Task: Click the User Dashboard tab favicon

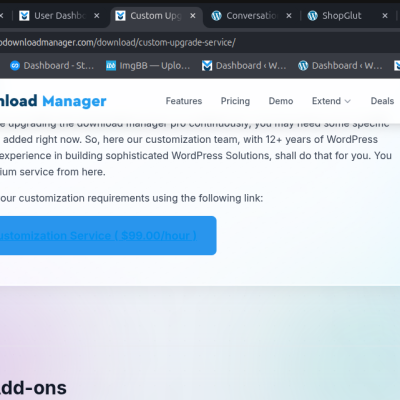Action: (24, 16)
